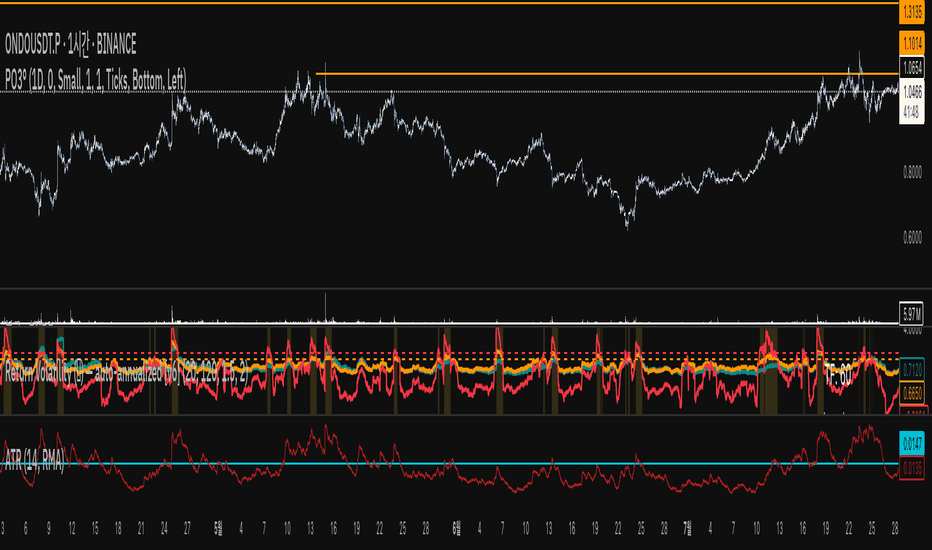The height and width of the screenshot is (550, 932).
Task: Click the cyan 0.0147 ATR value label
Action: click(912, 443)
